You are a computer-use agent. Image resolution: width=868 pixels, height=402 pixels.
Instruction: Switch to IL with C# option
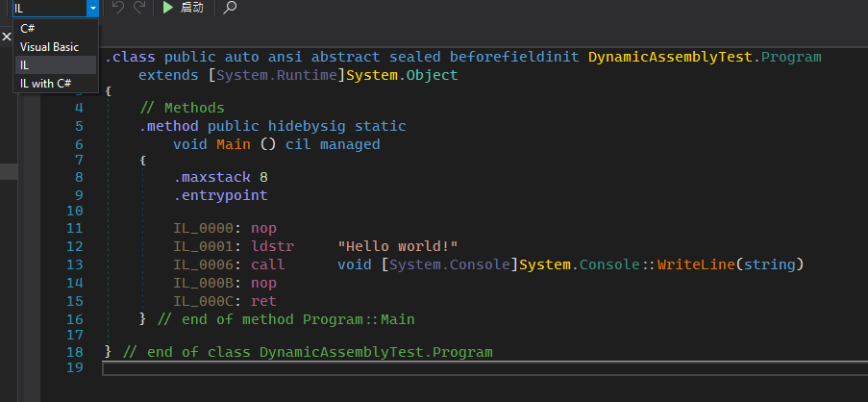[45, 83]
